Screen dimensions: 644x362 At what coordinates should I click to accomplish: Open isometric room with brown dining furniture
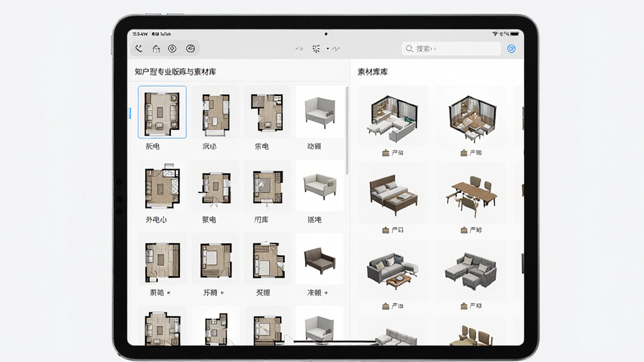[x=471, y=116]
